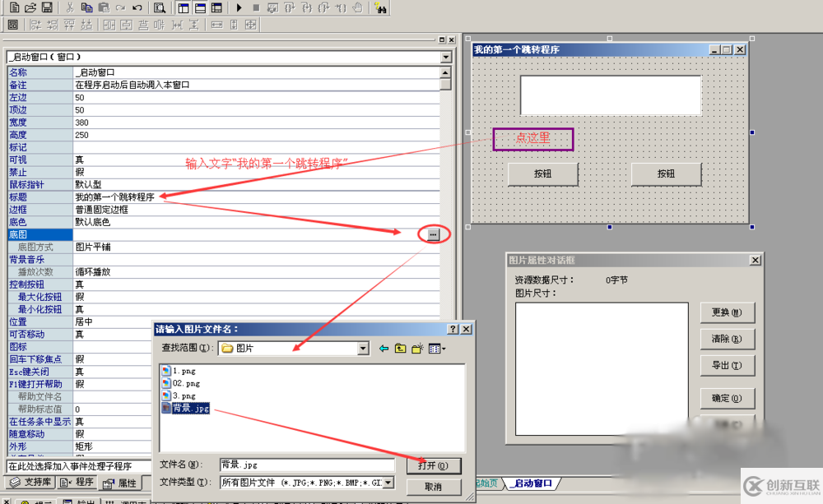The width and height of the screenshot is (823, 504).
Task: Click the Undo arrow icon
Action: tap(137, 8)
